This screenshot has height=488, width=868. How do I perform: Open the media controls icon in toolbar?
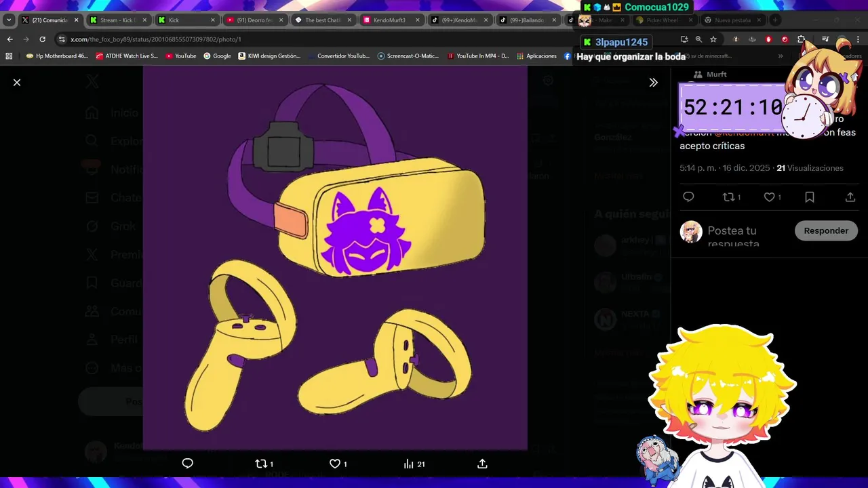tap(825, 39)
